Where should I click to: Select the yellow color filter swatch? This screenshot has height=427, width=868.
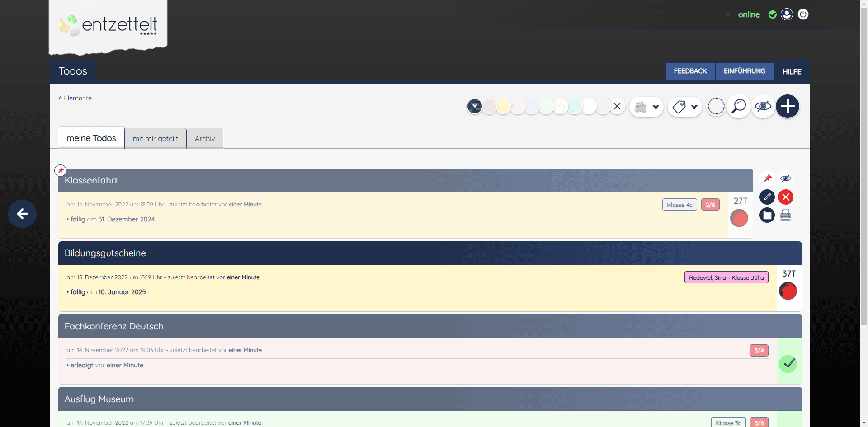pos(504,107)
